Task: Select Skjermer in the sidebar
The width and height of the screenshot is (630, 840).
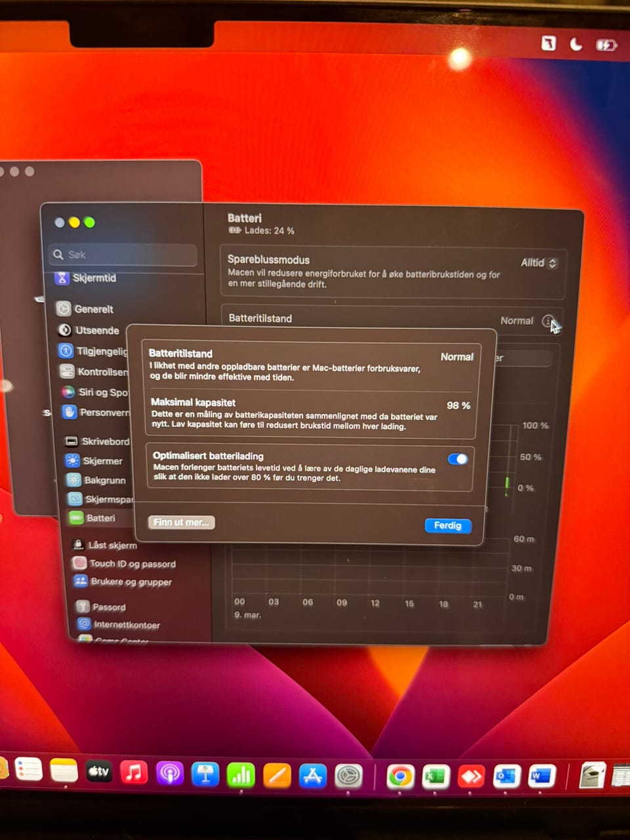Action: click(x=94, y=461)
